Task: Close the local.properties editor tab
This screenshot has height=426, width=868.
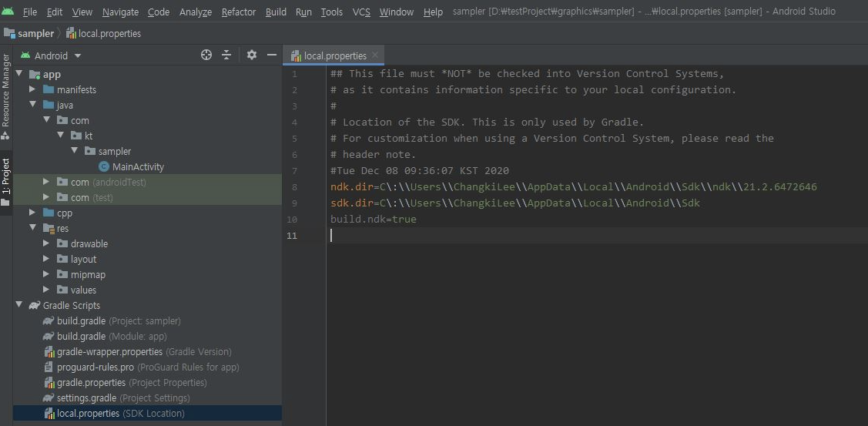Action: pos(375,55)
